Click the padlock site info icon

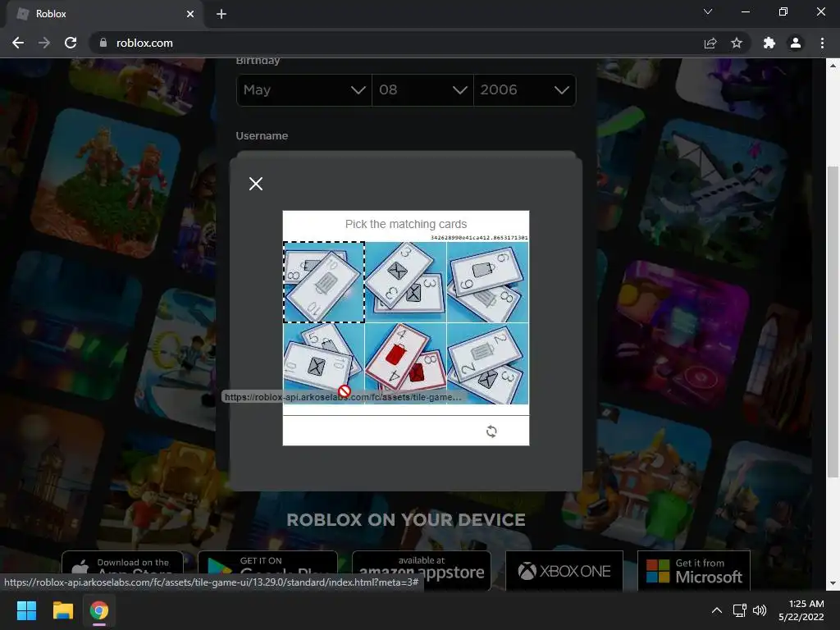(x=103, y=43)
